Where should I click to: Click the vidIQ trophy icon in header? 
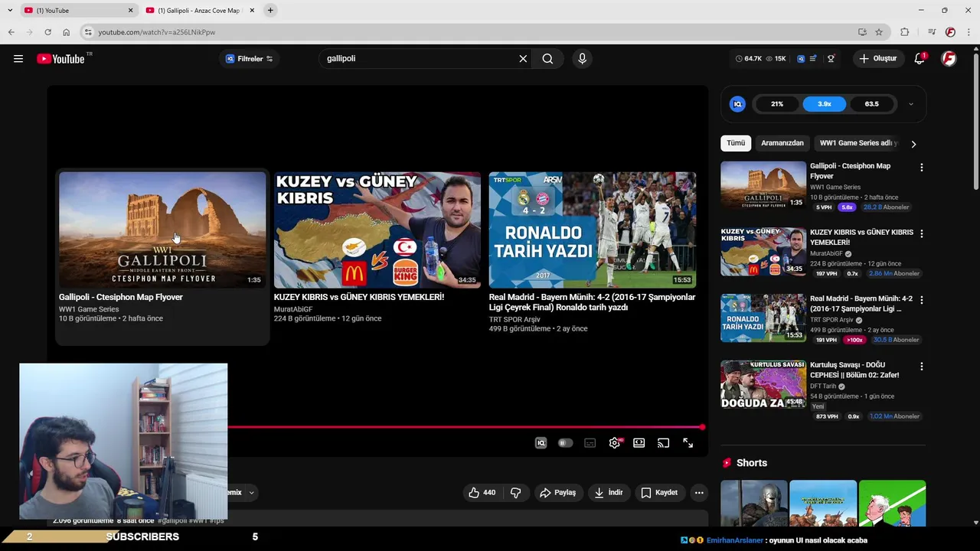coord(831,59)
